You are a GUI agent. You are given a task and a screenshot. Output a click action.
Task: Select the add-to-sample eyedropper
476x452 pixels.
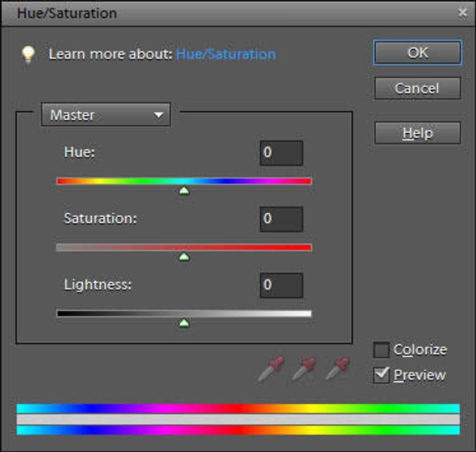coord(304,369)
